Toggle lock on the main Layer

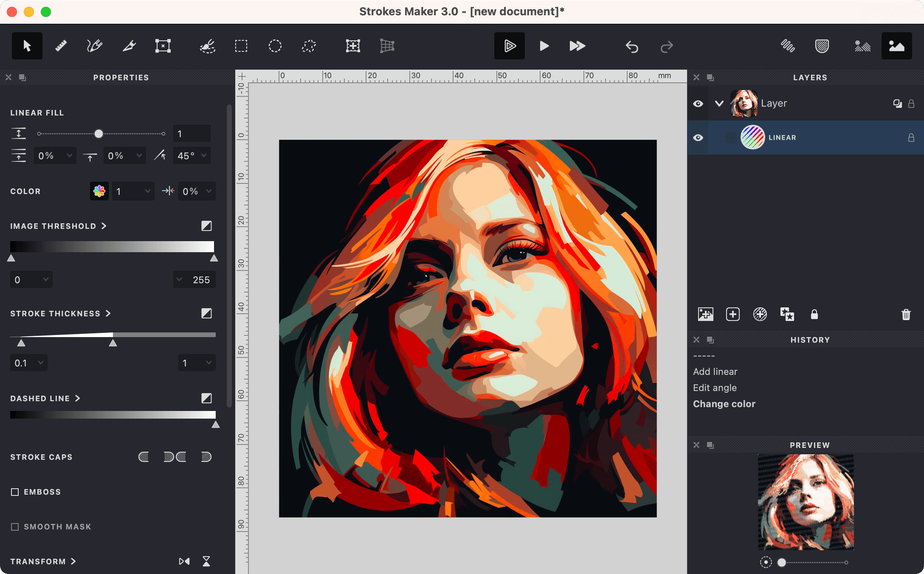click(x=911, y=104)
